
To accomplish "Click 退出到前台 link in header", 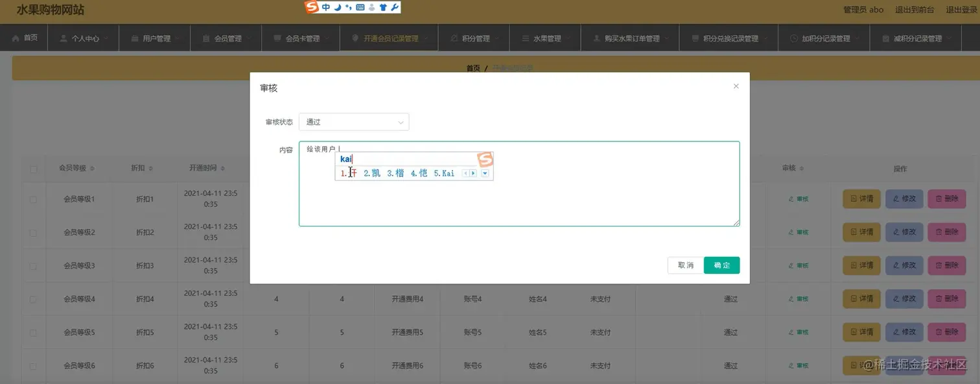I will click(915, 10).
